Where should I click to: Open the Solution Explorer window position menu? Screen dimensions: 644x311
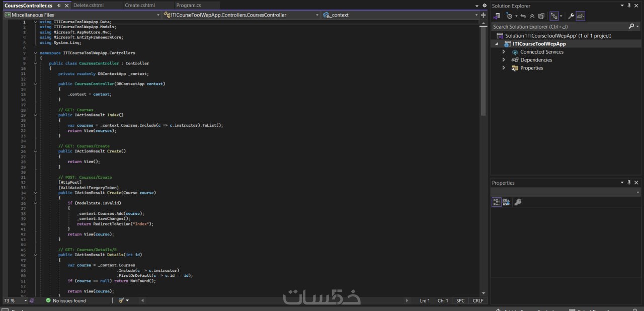[622, 6]
